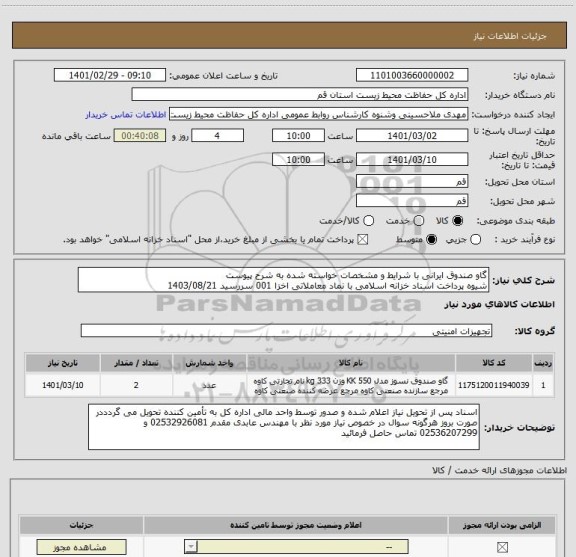
Task: Choose the جزیی purchase type radio
Action: click(x=475, y=240)
